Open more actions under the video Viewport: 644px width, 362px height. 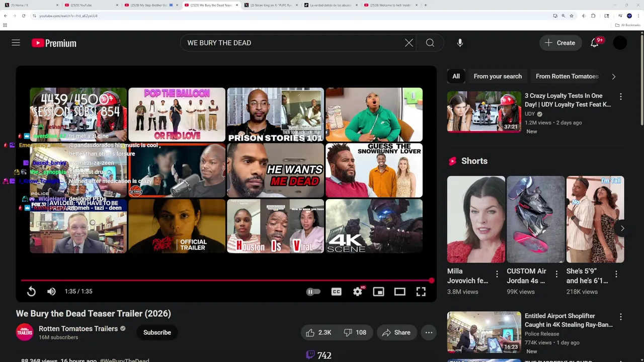coord(429,332)
